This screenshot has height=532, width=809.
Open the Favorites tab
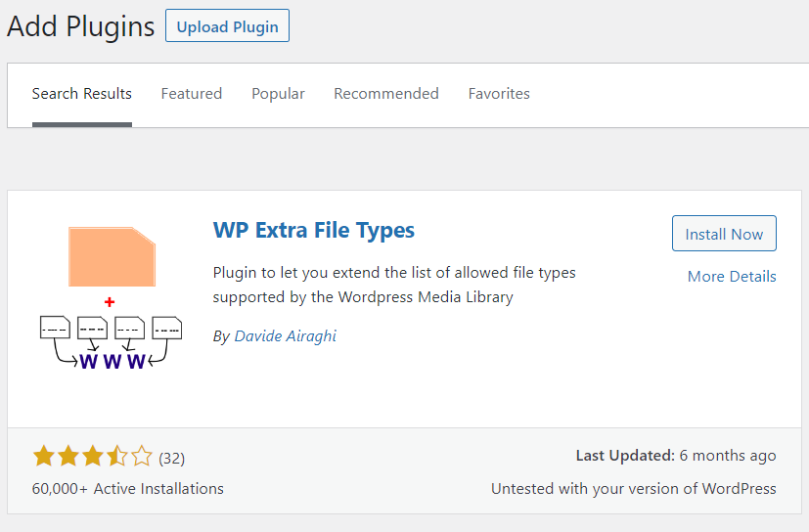pos(499,94)
